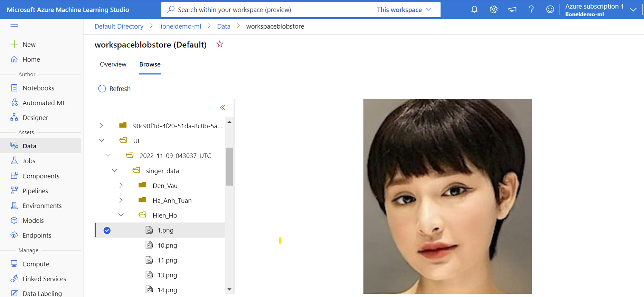Expand the Ha_Anh_Tuan folder

(121, 200)
